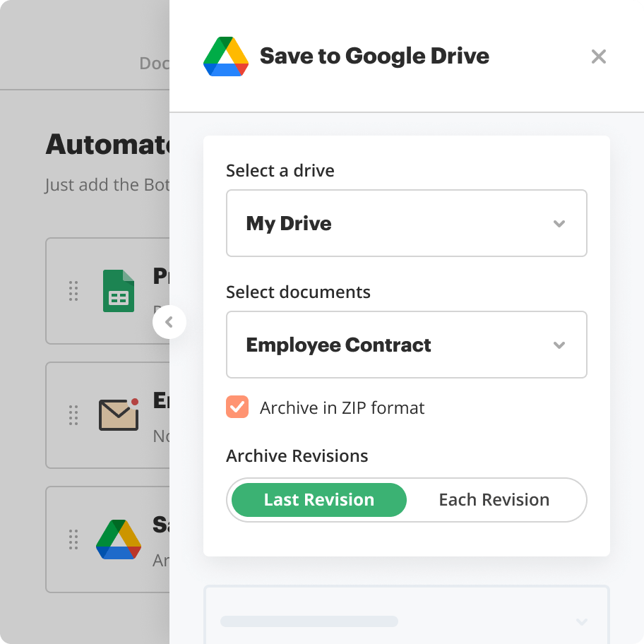Image resolution: width=644 pixels, height=644 pixels.
Task: Keep Last Revision selected in Archive Revisions
Action: 318,499
